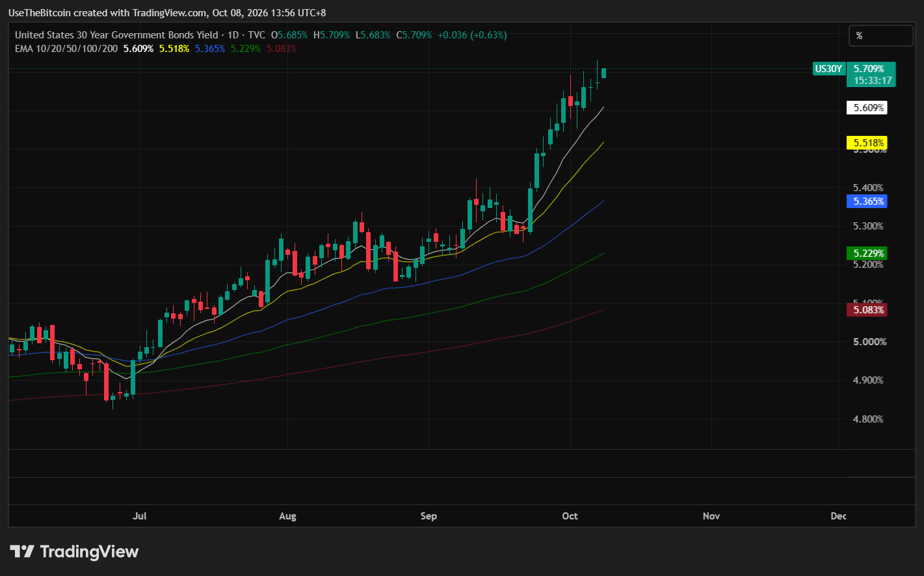Click the close value C5.709% in the legend
This screenshot has width=924, height=576.
click(x=414, y=35)
